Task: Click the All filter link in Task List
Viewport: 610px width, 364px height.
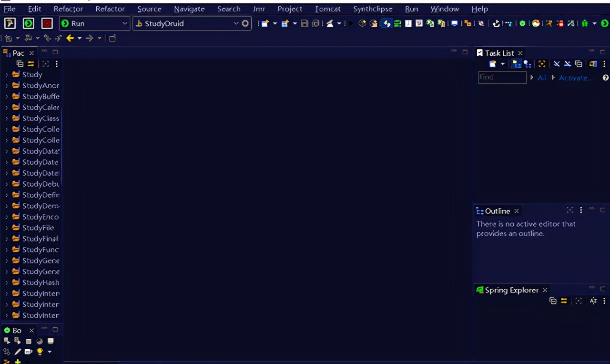Action: click(x=542, y=78)
